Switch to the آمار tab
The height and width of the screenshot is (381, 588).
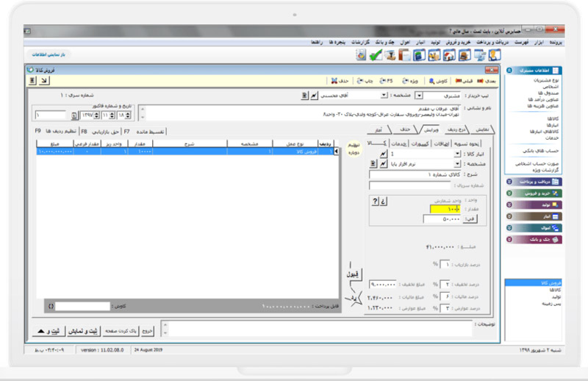tap(379, 130)
